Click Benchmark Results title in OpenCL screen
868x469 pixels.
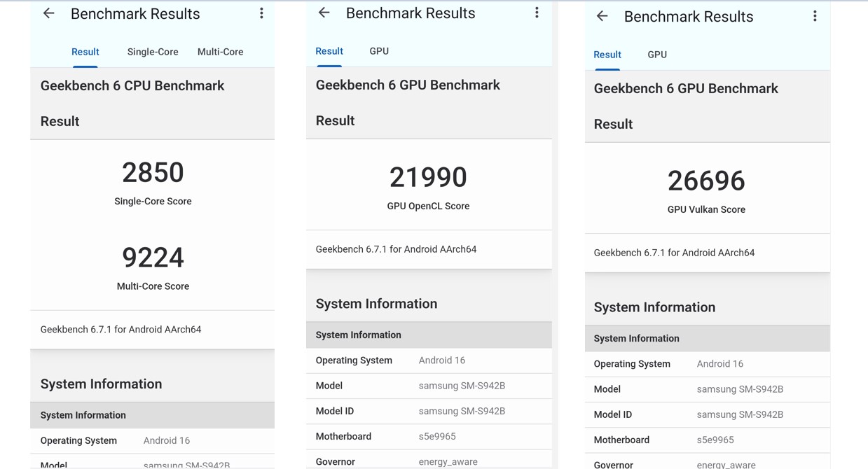pyautogui.click(x=411, y=13)
